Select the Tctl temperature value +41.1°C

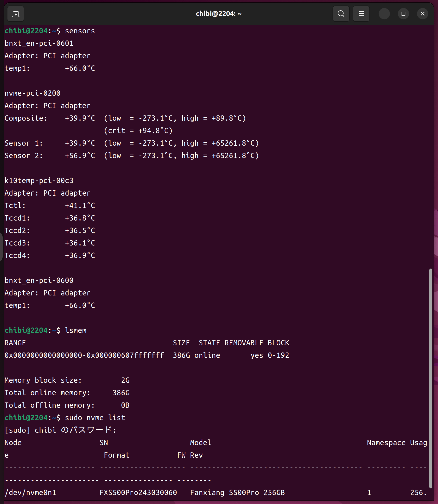pyautogui.click(x=80, y=206)
